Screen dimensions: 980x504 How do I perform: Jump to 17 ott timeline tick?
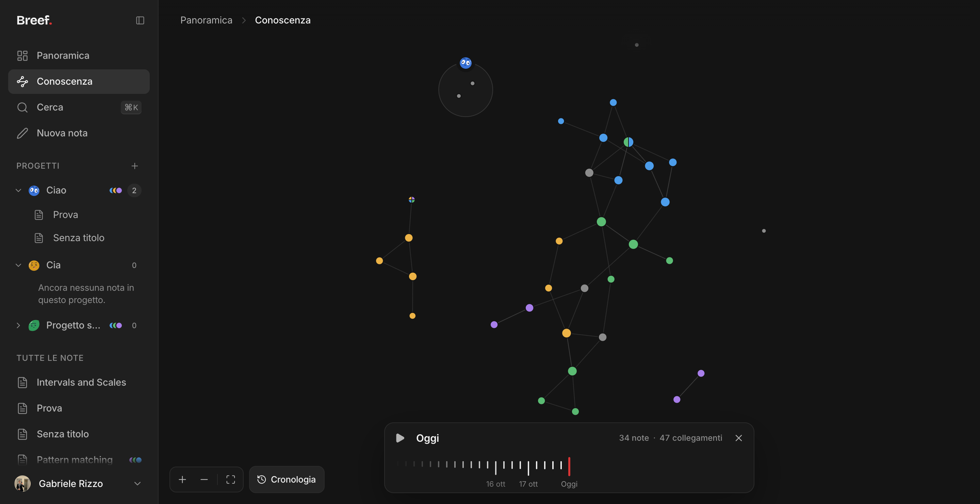click(x=528, y=468)
